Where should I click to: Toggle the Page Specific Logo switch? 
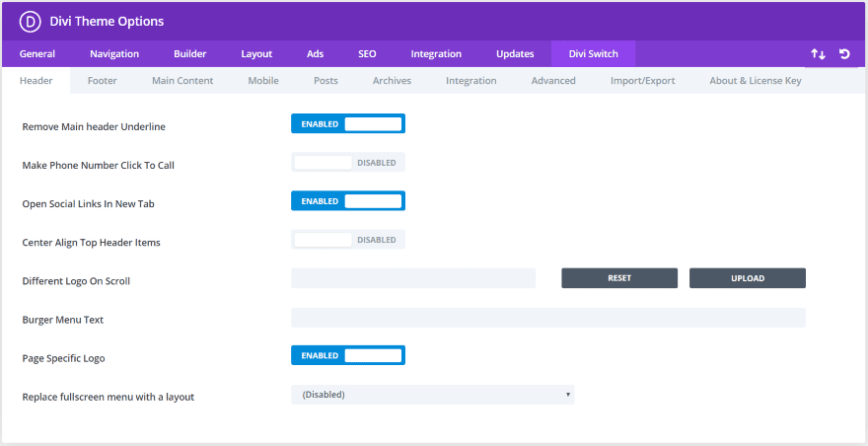pos(348,355)
